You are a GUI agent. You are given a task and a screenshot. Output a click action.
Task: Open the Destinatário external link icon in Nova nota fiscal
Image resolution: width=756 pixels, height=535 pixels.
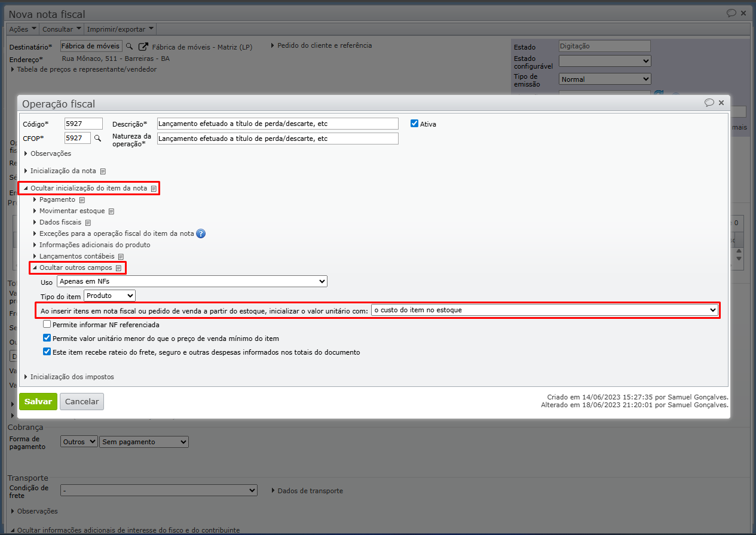coord(143,47)
